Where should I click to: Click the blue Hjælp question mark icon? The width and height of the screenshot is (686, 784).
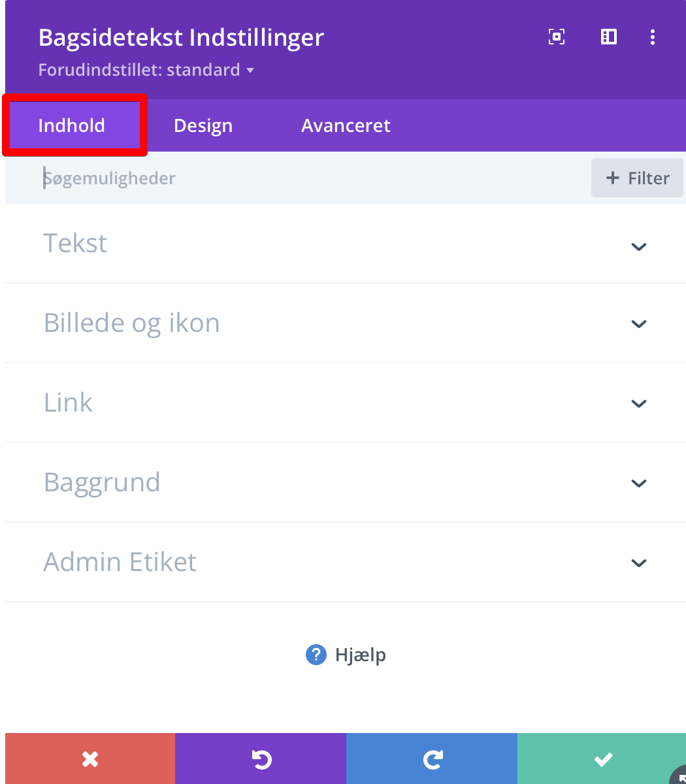(x=316, y=655)
